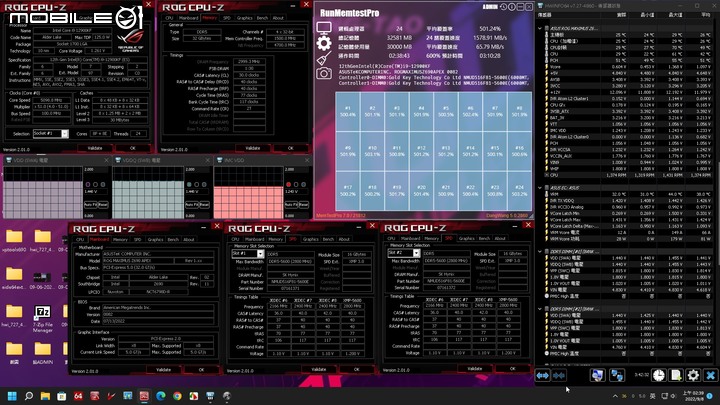Image resolution: width=720 pixels, height=405 pixels.
Task: Open Bench tab in Memory CPU-Z window
Action: point(262,18)
